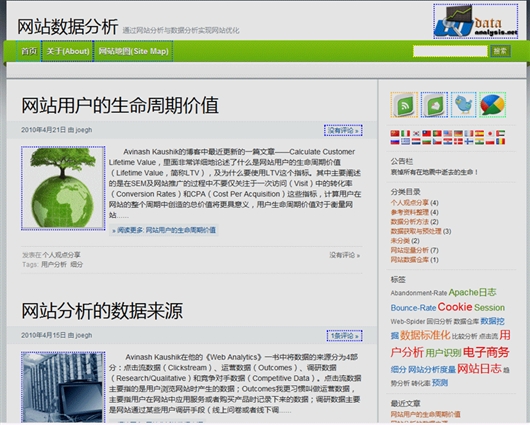Go to the 首页 nav tab

(29, 51)
